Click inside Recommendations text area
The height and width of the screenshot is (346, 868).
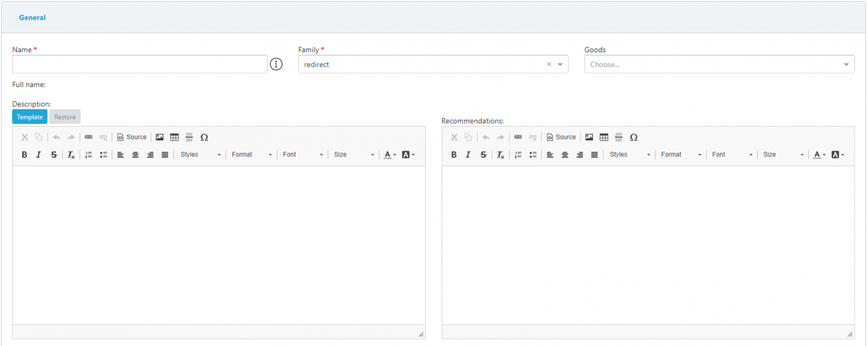(648, 246)
